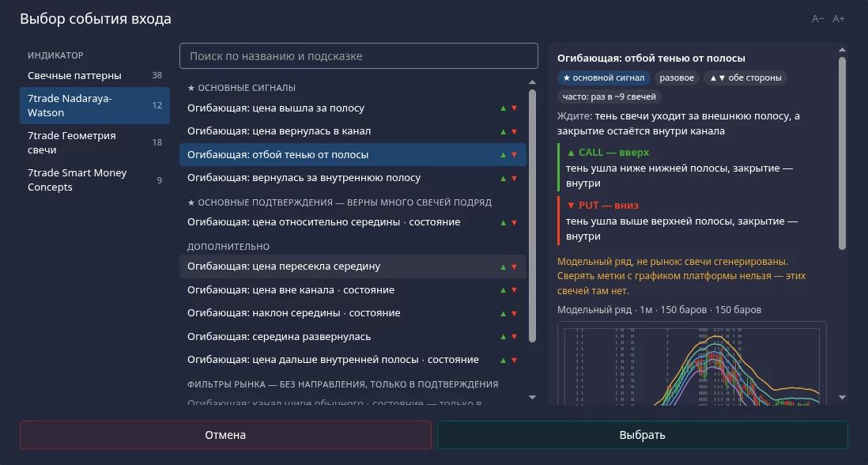Image resolution: width=868 pixels, height=465 pixels.
Task: Click red down arrow on "цена пересекла середину" row
Action: coord(515,267)
